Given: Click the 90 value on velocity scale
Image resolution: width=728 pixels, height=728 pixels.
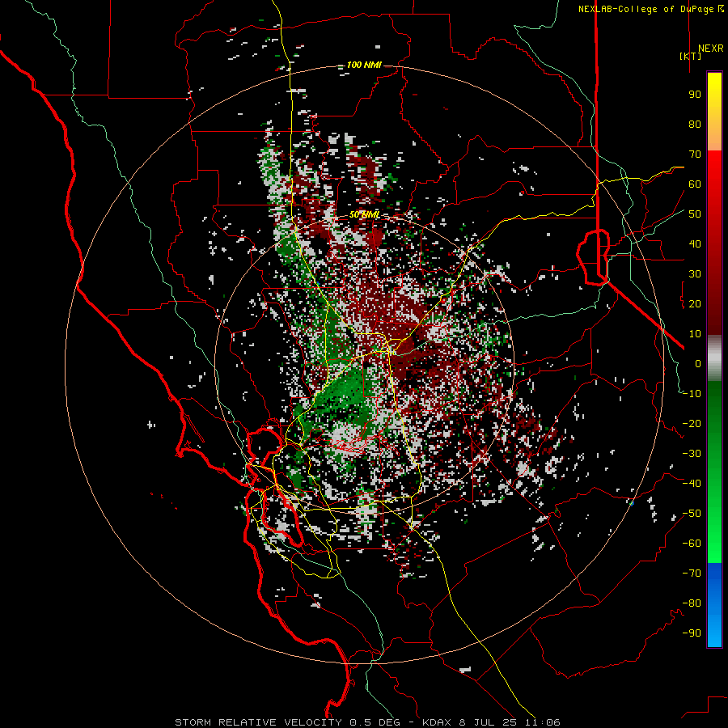Looking at the screenshot, I should [x=695, y=95].
